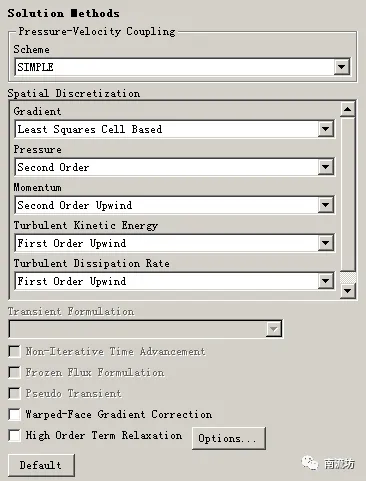Open the Pressure Second Order dropdown
This screenshot has height=481, width=366.
[326, 167]
